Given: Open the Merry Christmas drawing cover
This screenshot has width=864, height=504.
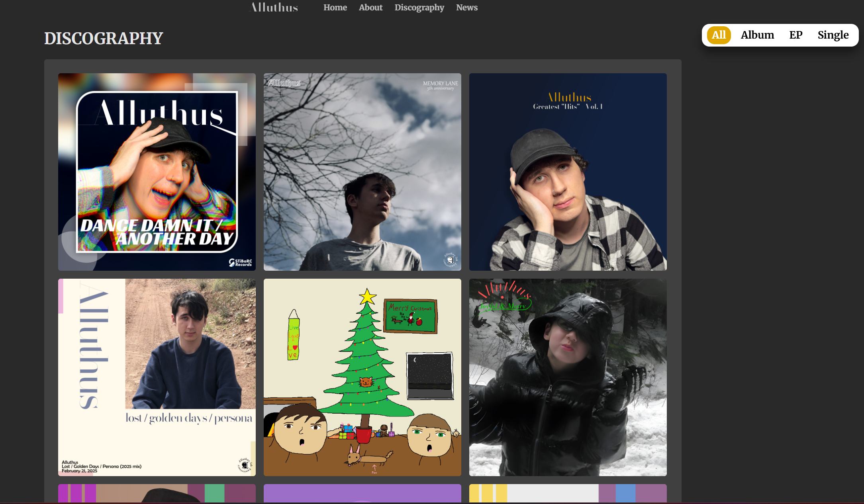Looking at the screenshot, I should tap(362, 377).
